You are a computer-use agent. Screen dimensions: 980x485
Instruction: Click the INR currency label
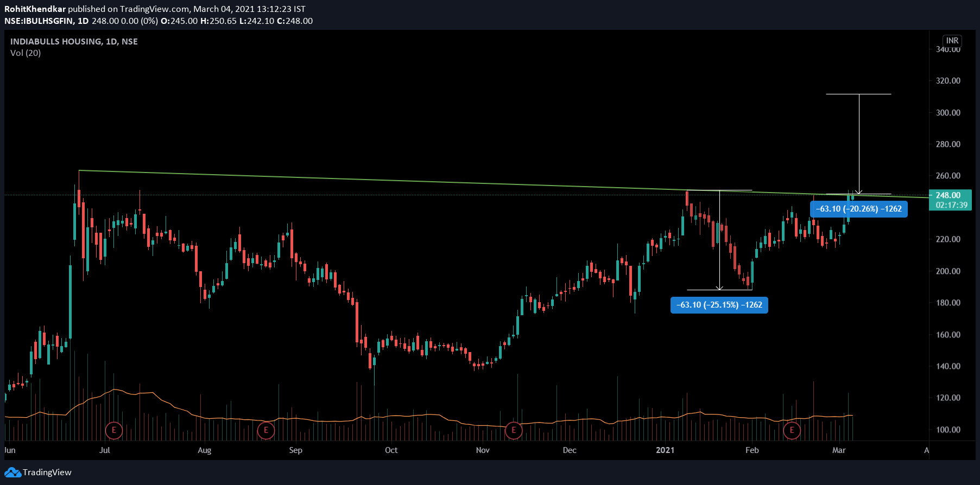click(x=952, y=41)
